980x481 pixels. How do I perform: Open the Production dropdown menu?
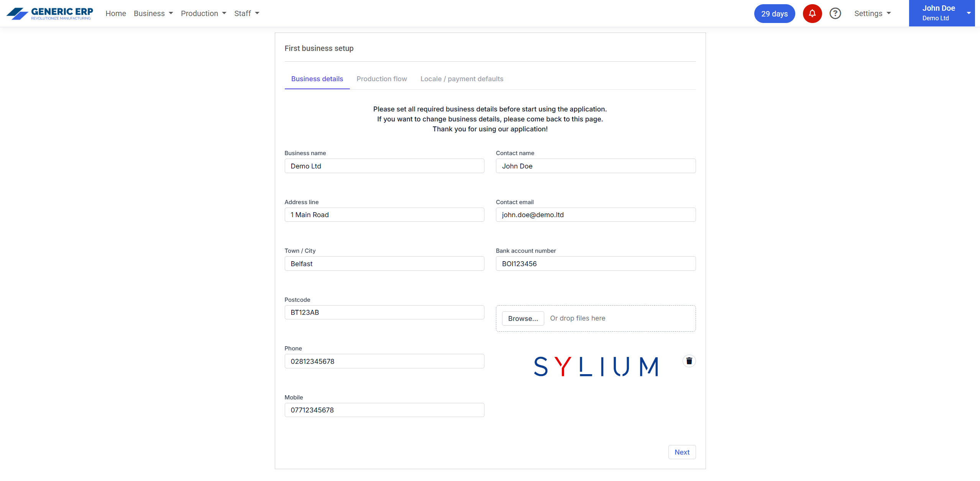pyautogui.click(x=204, y=13)
